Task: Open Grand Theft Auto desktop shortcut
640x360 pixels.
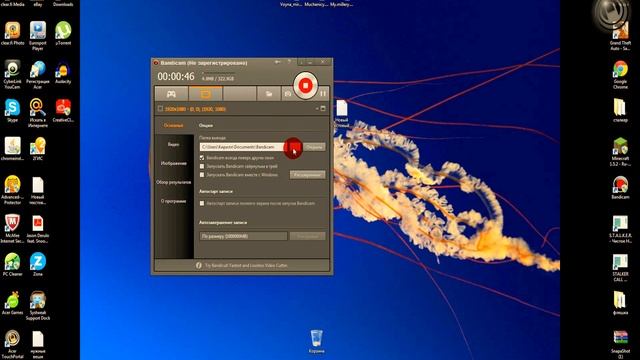Action: click(x=620, y=37)
